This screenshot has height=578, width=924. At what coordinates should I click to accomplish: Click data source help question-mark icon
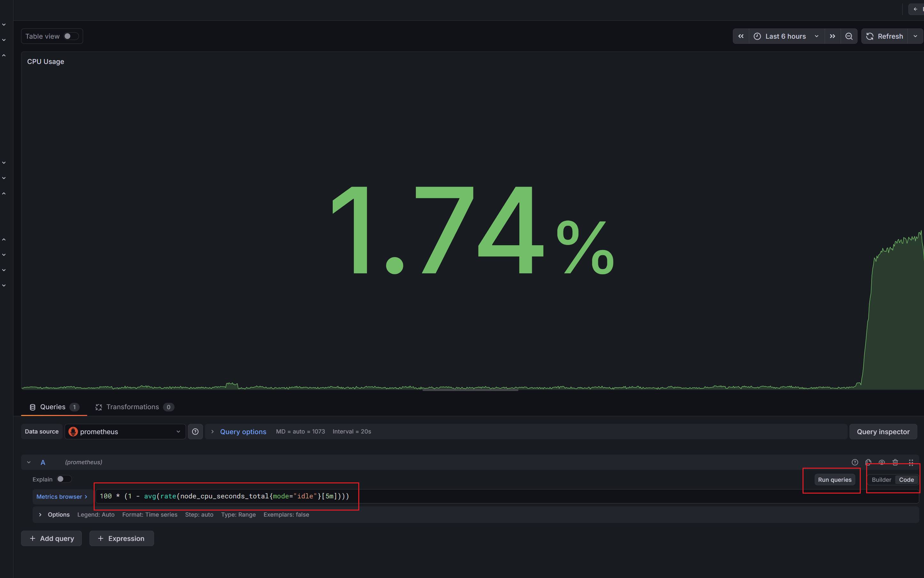click(x=195, y=432)
